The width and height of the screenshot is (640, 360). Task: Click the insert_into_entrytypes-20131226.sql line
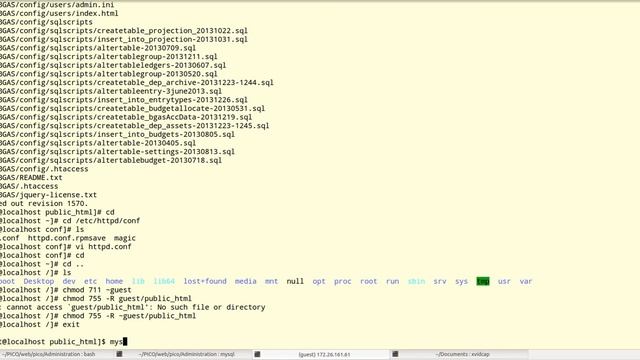click(x=124, y=100)
